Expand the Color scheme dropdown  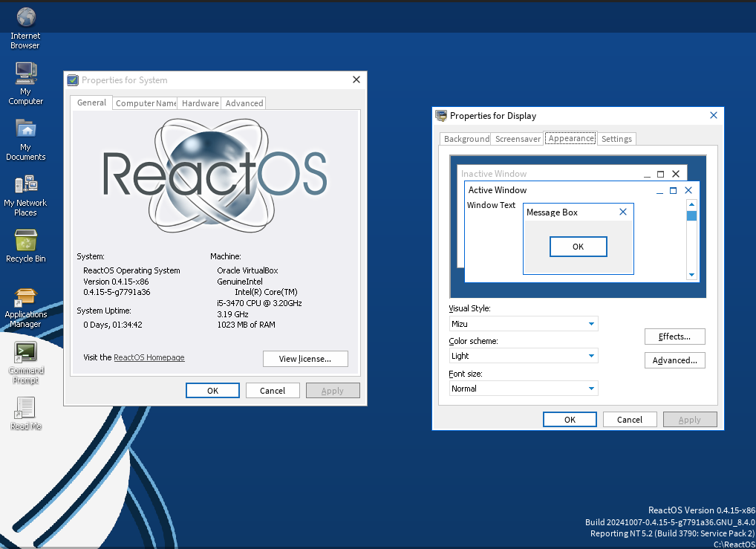591,356
